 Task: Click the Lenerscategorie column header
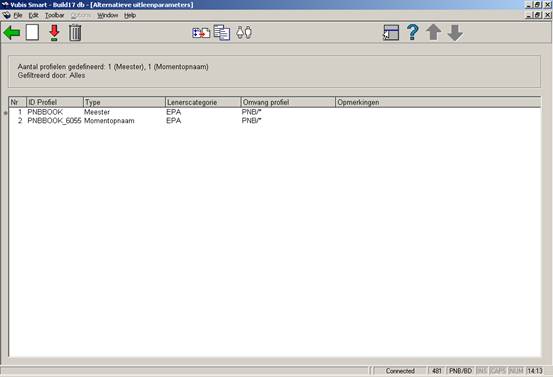point(203,102)
